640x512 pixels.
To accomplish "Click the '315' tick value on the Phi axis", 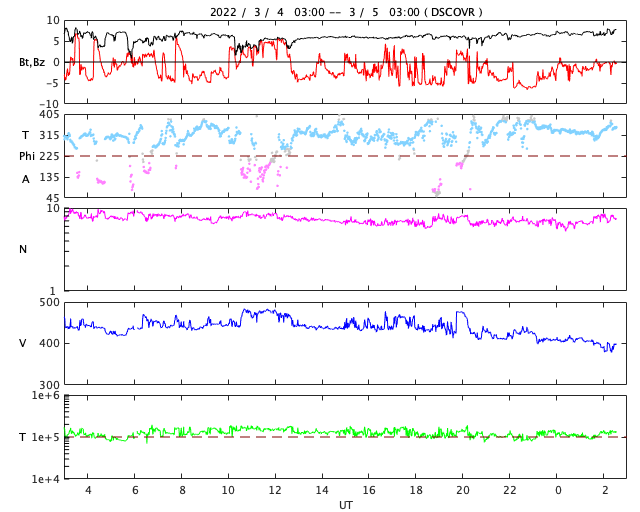I will point(49,135).
